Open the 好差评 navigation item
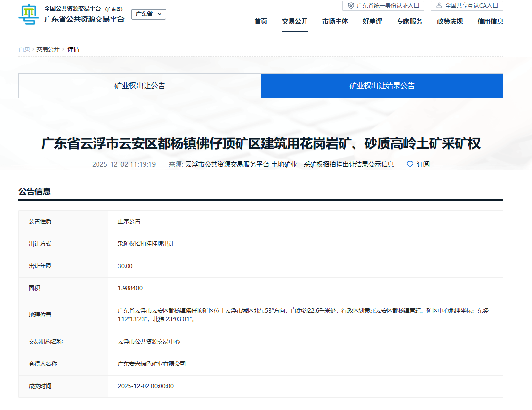The height and width of the screenshot is (410, 532). click(372, 21)
